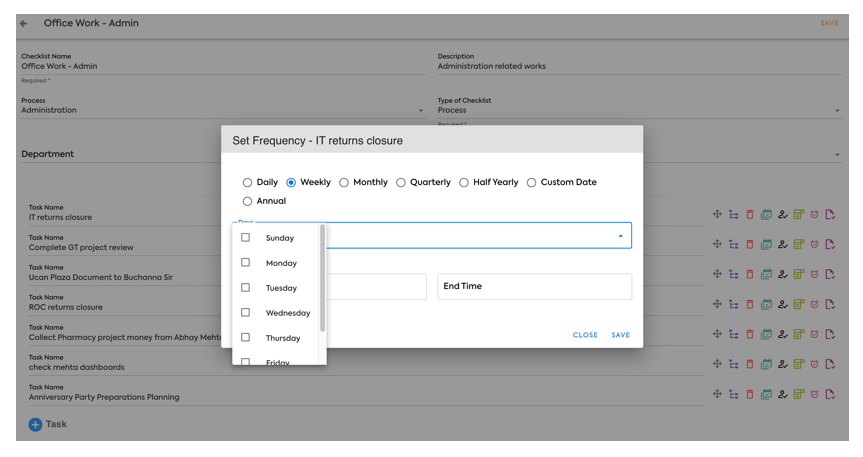The width and height of the screenshot is (863, 457).
Task: Select the Daily frequency radio button
Action: (x=248, y=183)
